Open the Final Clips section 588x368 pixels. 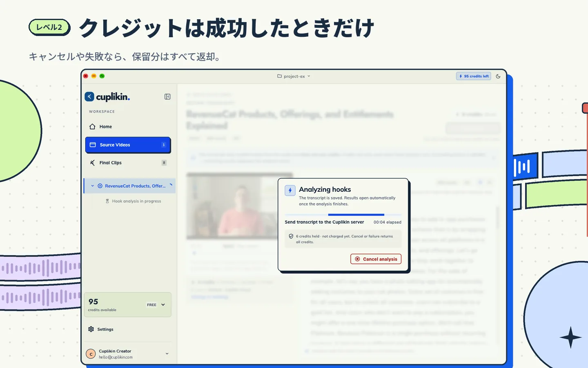128,163
